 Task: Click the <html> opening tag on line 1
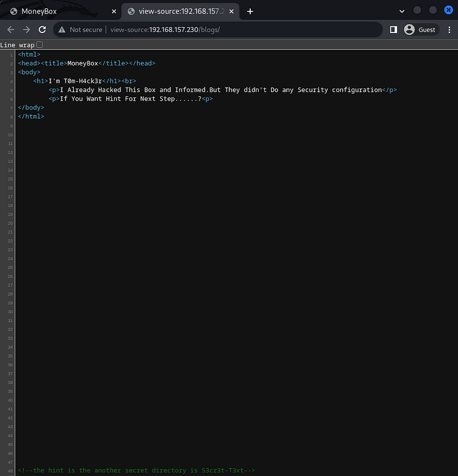click(29, 54)
